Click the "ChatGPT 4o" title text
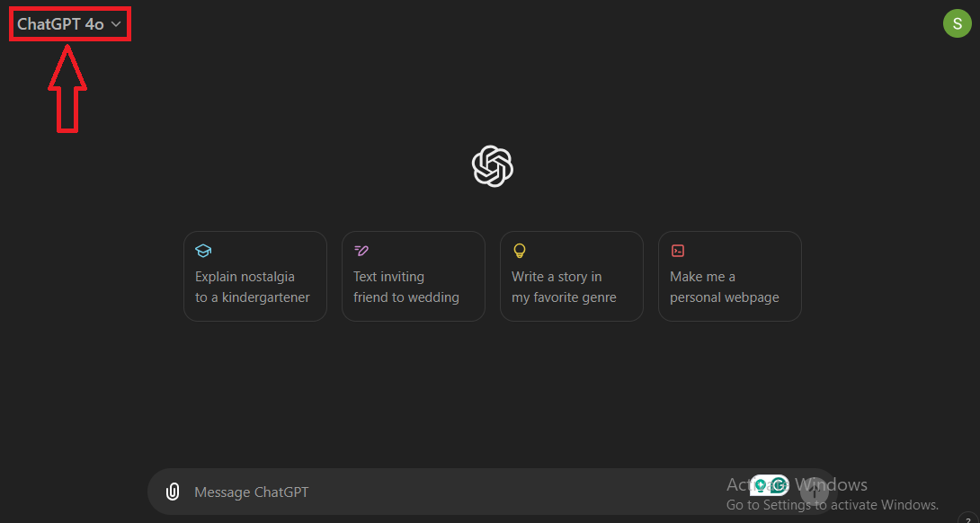The height and width of the screenshot is (523, 980). (60, 24)
